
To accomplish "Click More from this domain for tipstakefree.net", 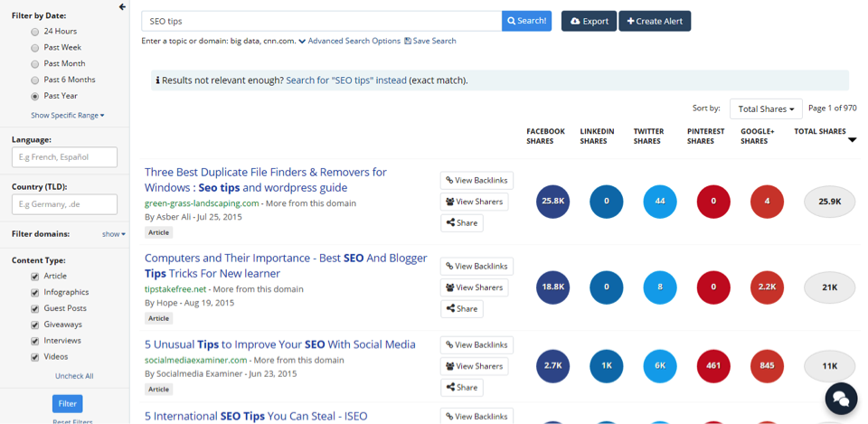I will tap(258, 289).
